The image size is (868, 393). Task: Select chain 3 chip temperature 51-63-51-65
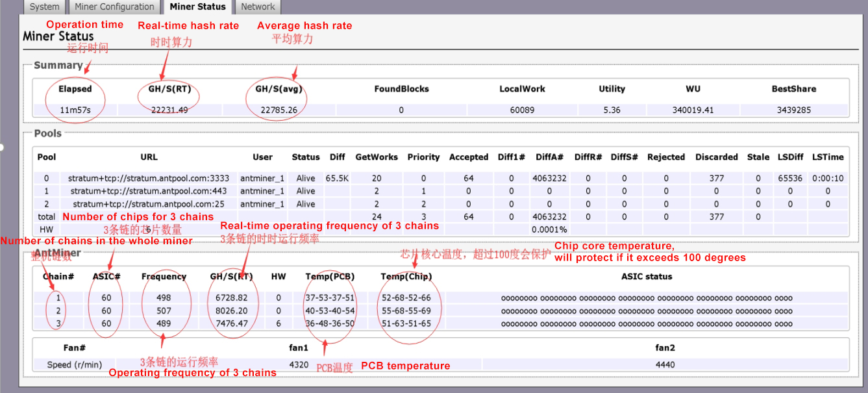(x=406, y=323)
